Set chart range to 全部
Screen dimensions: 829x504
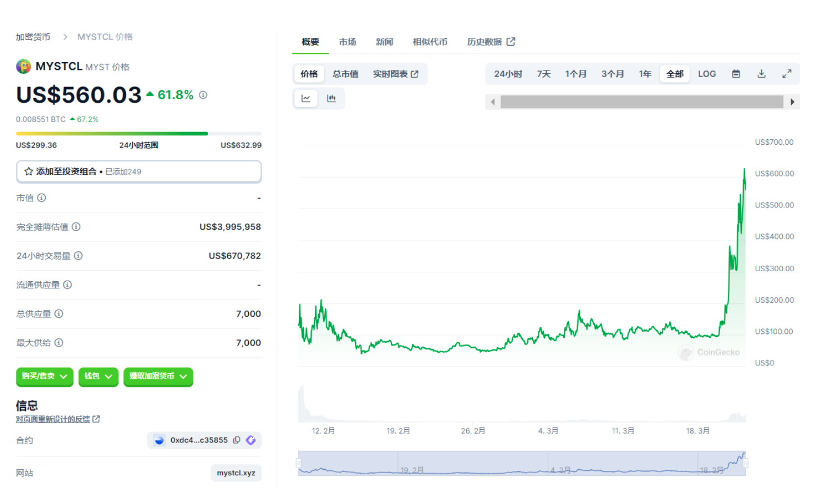pyautogui.click(x=675, y=74)
